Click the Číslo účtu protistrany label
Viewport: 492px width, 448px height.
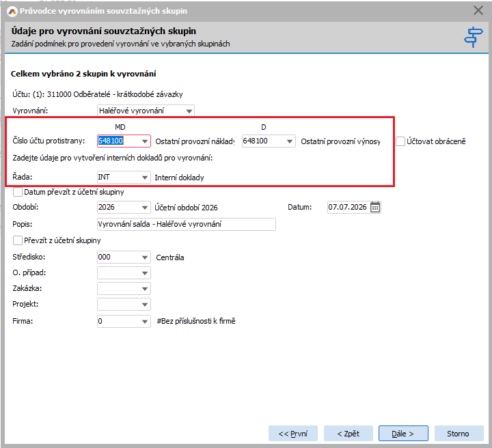coord(49,141)
